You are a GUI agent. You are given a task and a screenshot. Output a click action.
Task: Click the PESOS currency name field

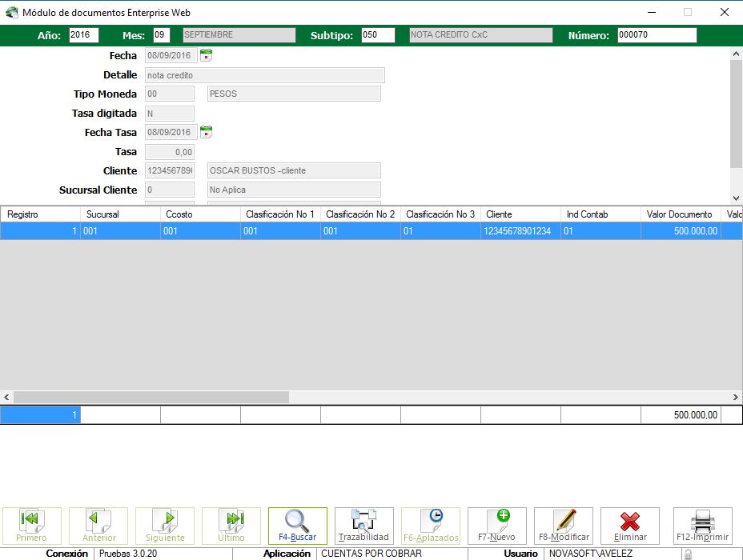coord(295,94)
